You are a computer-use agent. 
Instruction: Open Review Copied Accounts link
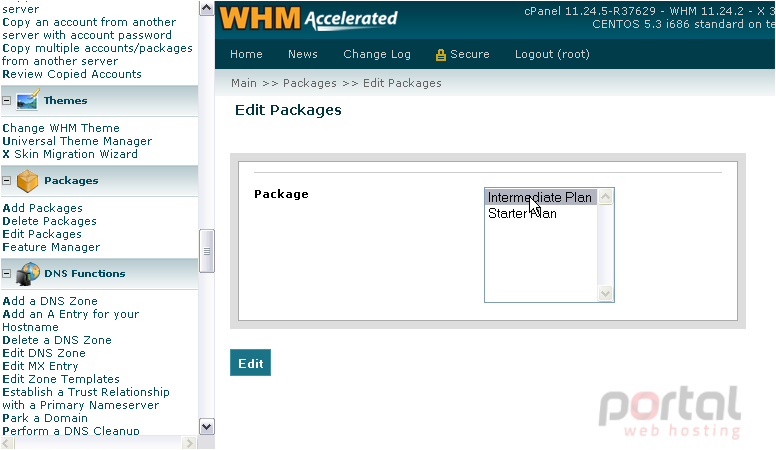click(72, 74)
